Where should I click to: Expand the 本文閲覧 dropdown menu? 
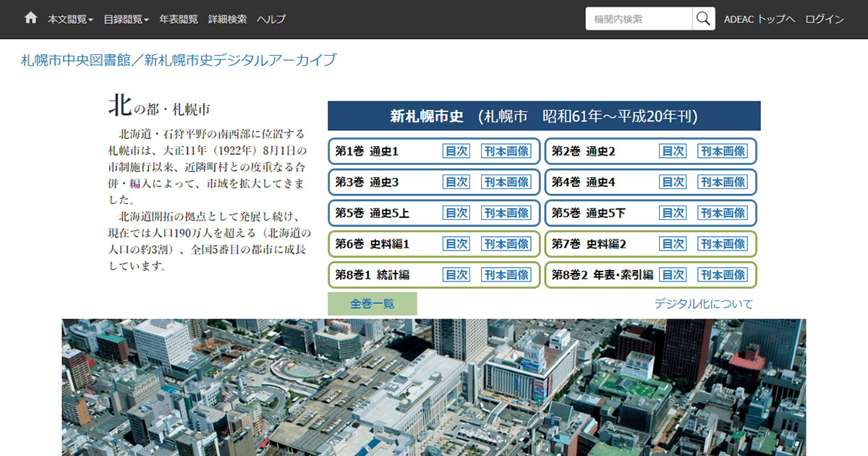(x=70, y=20)
